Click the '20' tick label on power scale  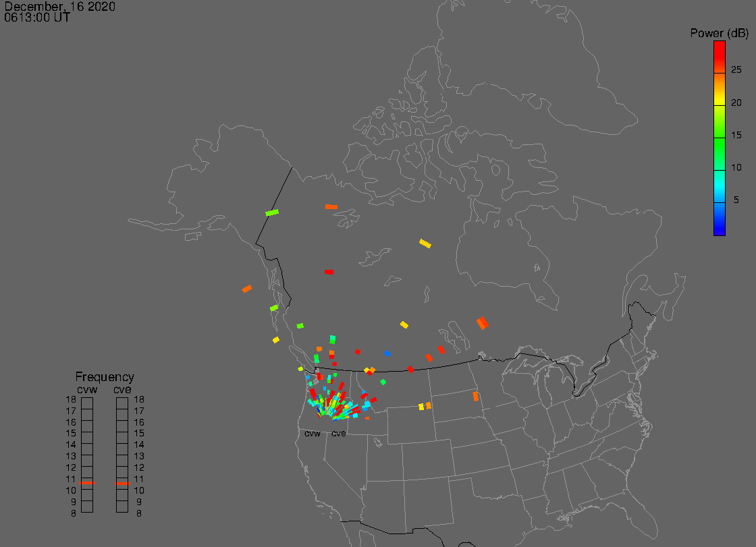point(736,103)
